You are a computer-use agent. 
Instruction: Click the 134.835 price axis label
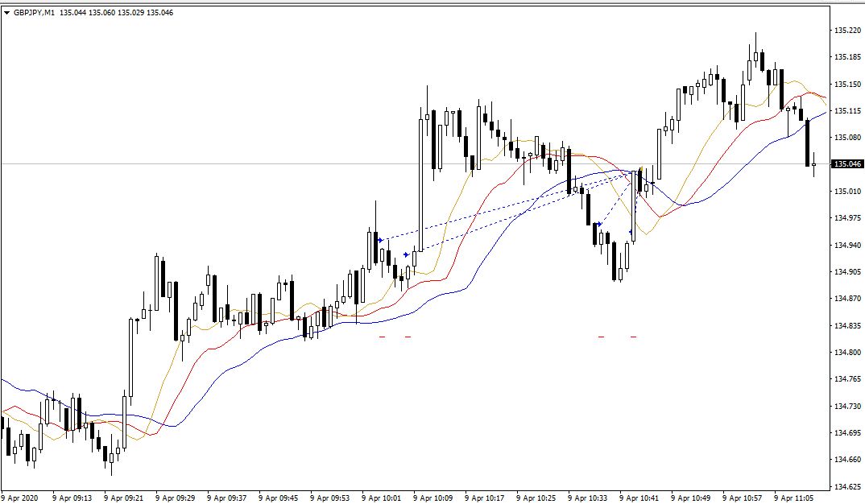tap(848, 326)
